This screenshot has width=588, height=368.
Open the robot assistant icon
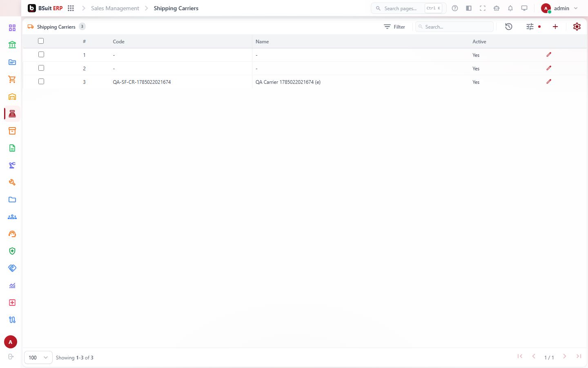pyautogui.click(x=497, y=8)
